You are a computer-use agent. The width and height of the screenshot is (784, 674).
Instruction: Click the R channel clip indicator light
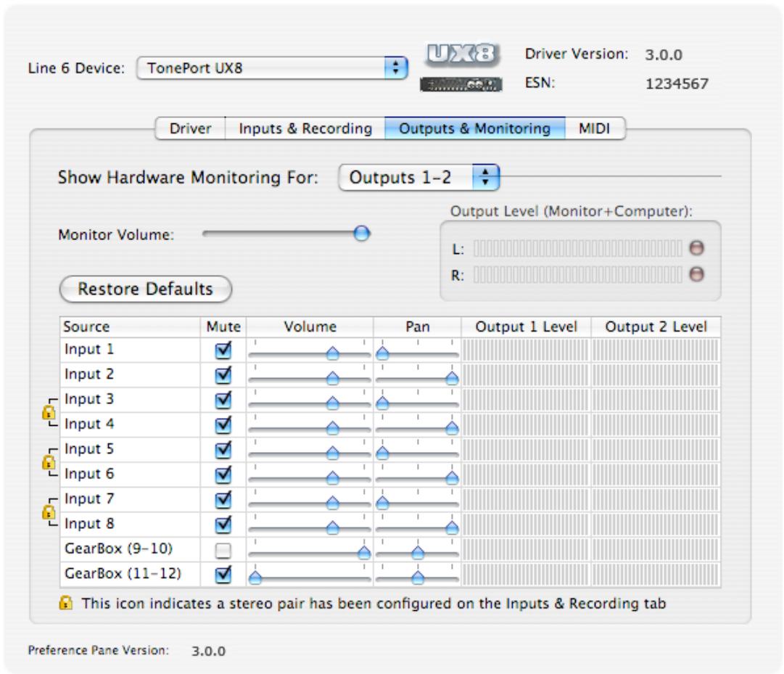coord(696,274)
